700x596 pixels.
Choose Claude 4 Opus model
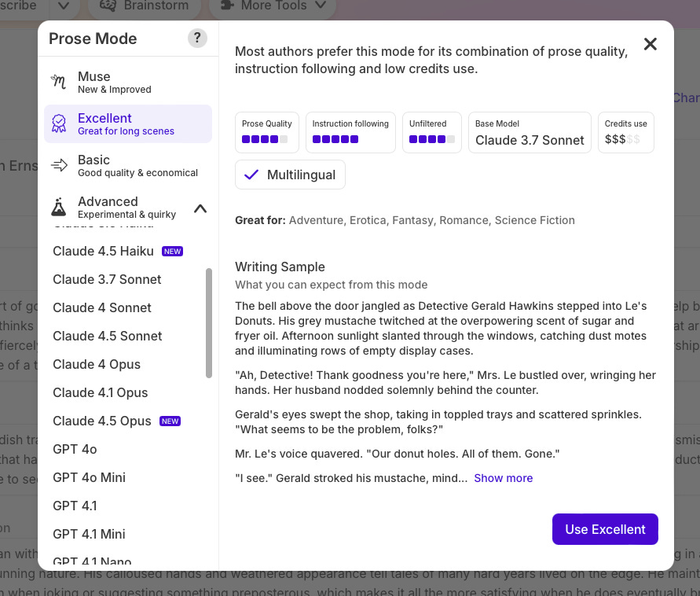click(97, 364)
